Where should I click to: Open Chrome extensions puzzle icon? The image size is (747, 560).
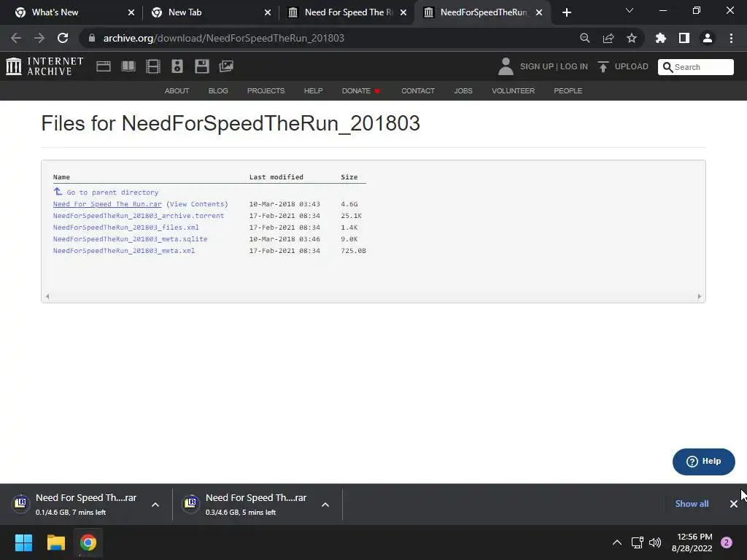click(x=661, y=38)
